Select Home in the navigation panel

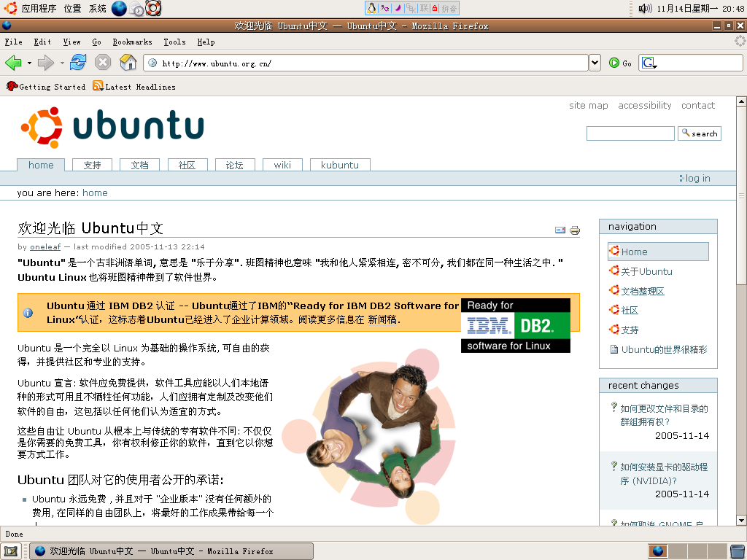(658, 252)
